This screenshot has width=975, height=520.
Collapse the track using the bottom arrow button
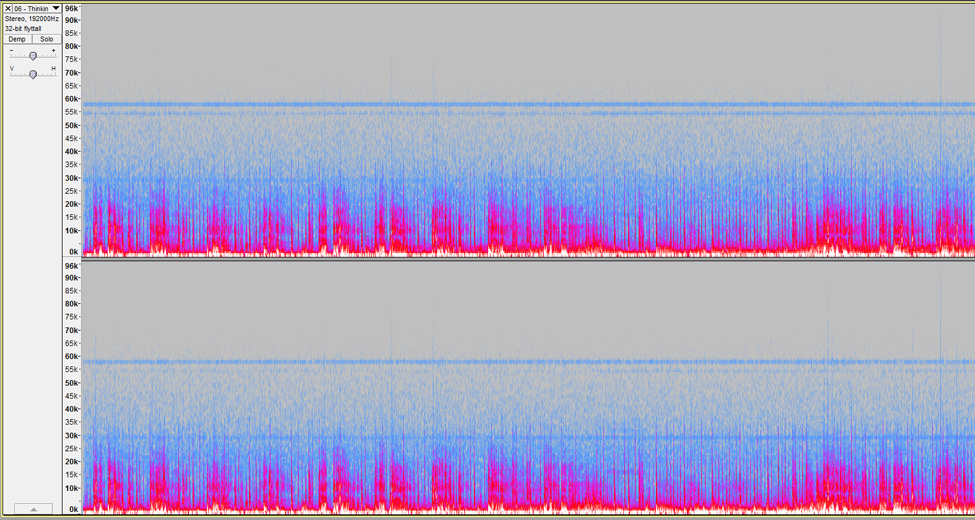pos(33,509)
